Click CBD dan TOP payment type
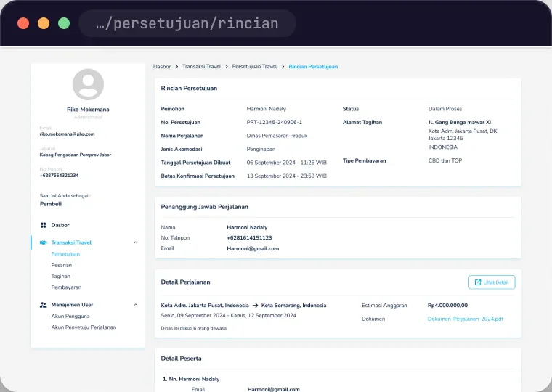 (x=445, y=160)
